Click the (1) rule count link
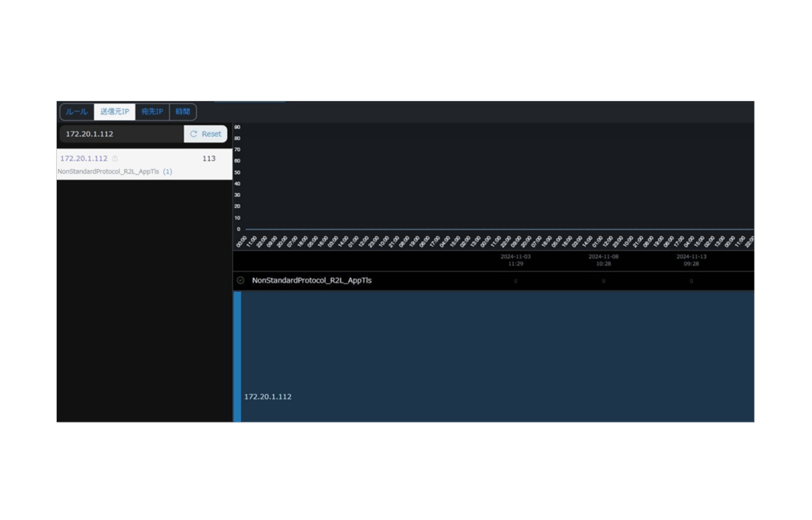Screen dimensions: 812x520 [x=167, y=171]
